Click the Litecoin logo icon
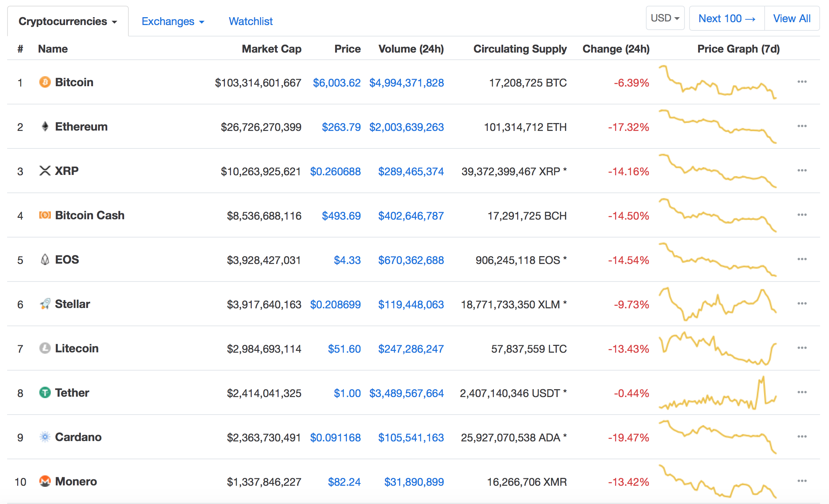 pos(45,348)
